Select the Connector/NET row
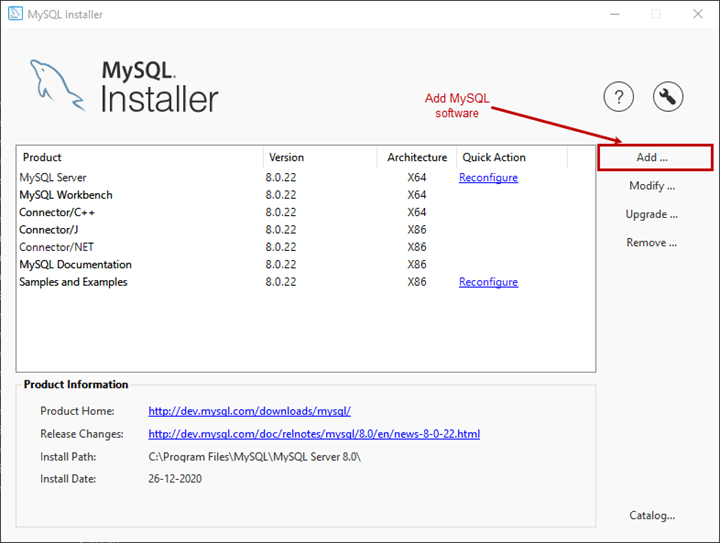 [306, 247]
